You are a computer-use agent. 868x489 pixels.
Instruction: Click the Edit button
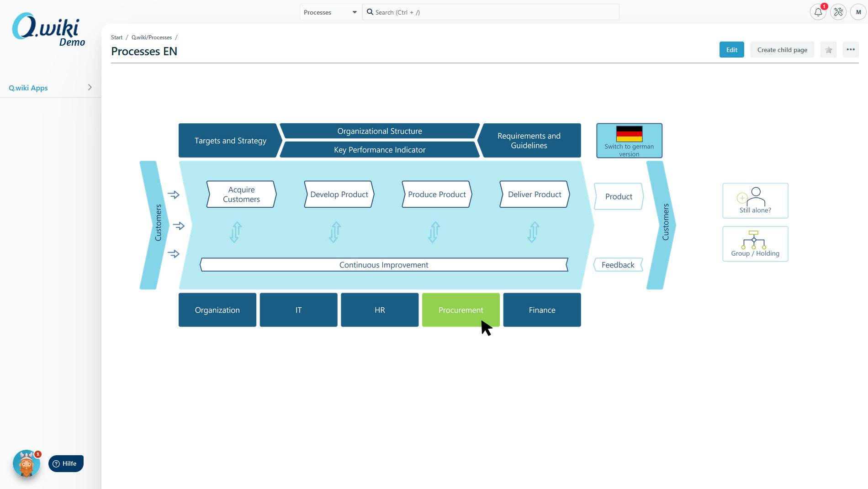click(x=731, y=50)
